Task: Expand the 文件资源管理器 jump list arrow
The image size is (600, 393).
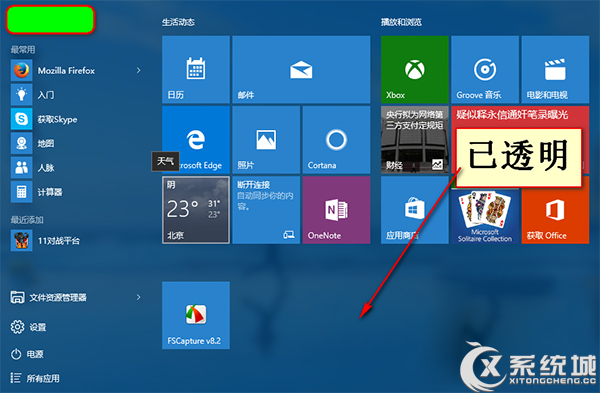Action: click(139, 297)
